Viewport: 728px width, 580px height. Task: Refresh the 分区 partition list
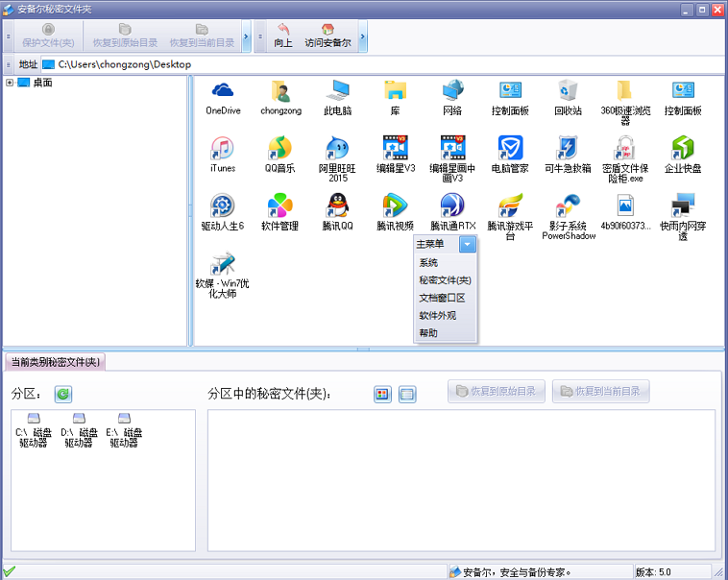coord(63,395)
